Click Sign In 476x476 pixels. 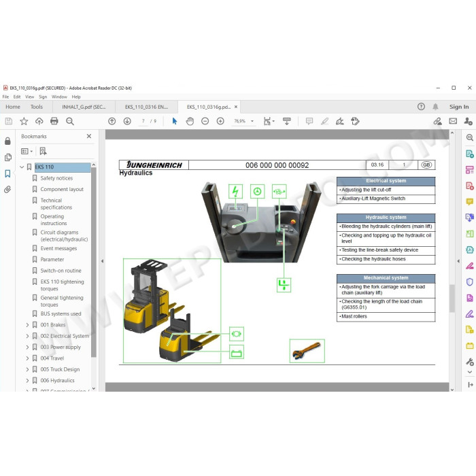459,107
